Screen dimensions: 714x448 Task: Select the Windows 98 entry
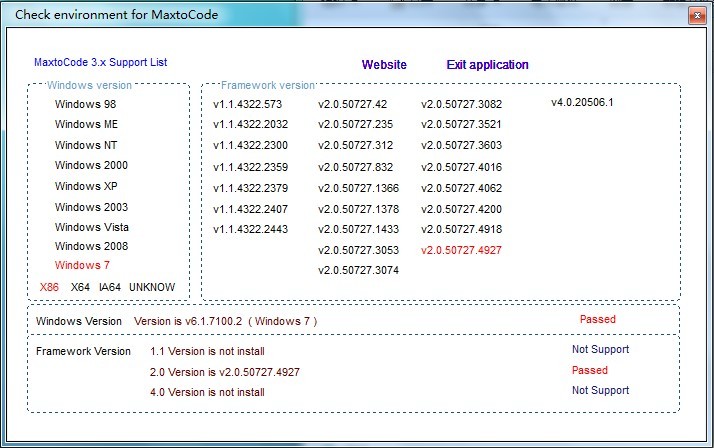[86, 104]
